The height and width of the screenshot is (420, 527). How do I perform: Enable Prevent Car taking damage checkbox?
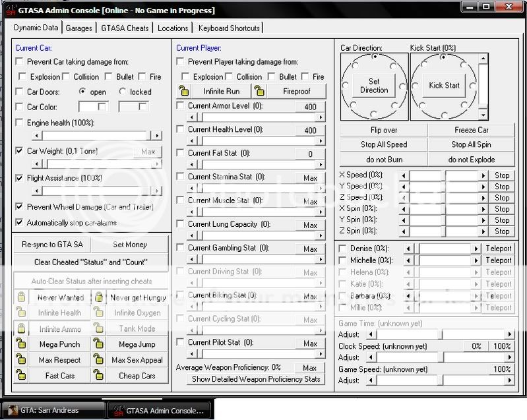[20, 62]
